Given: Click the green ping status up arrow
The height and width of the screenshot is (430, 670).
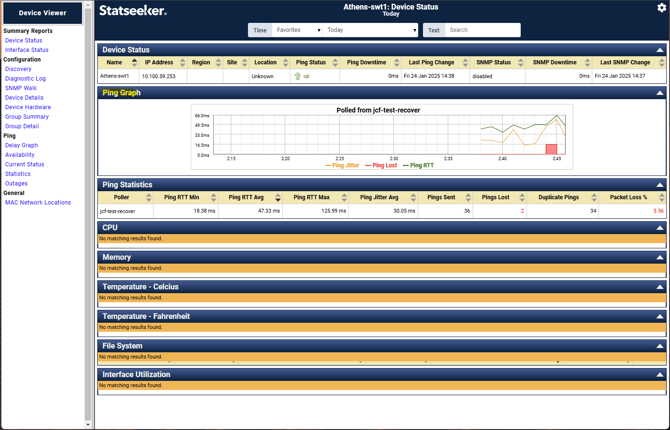Looking at the screenshot, I should (297, 76).
